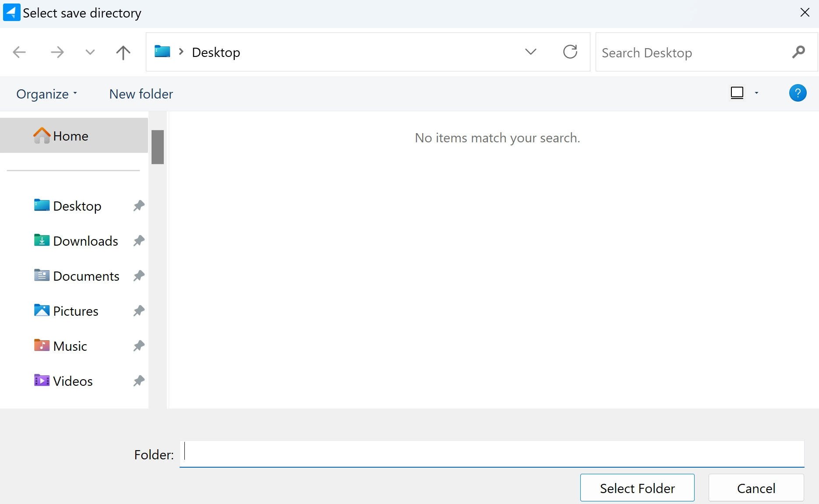Confirm with Select Folder button

point(637,488)
